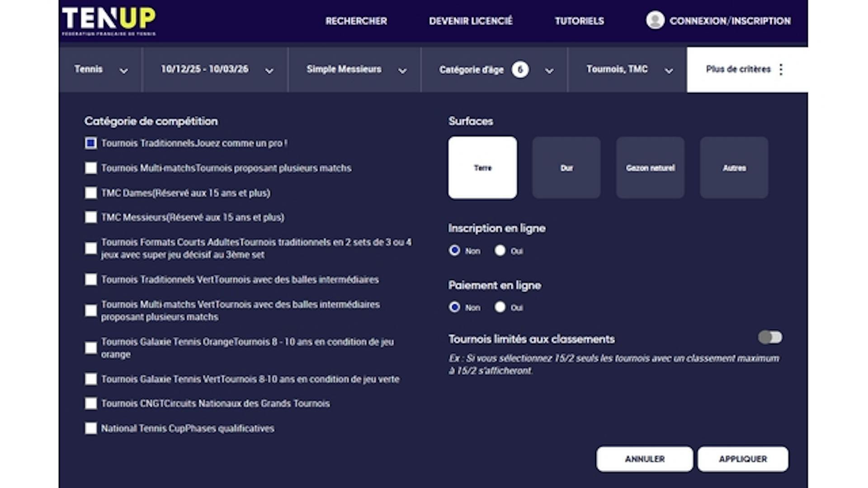868x488 pixels.
Task: Click the user avatar icon
Action: click(x=655, y=20)
